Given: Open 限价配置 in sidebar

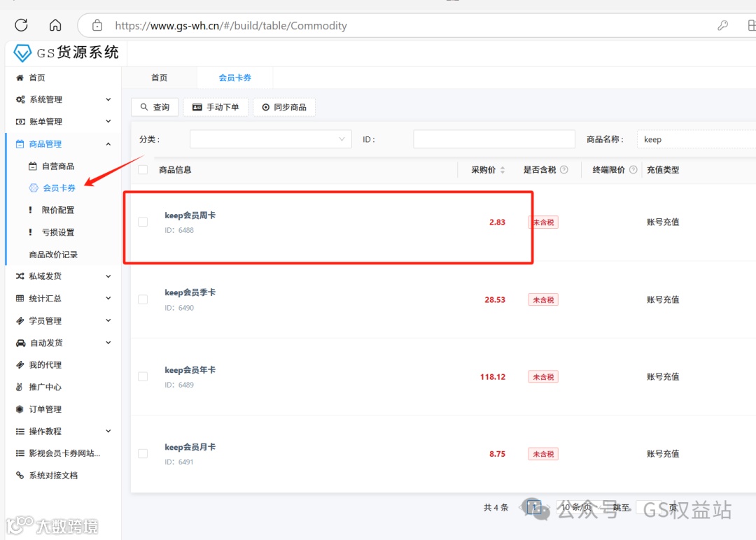Looking at the screenshot, I should [x=58, y=210].
